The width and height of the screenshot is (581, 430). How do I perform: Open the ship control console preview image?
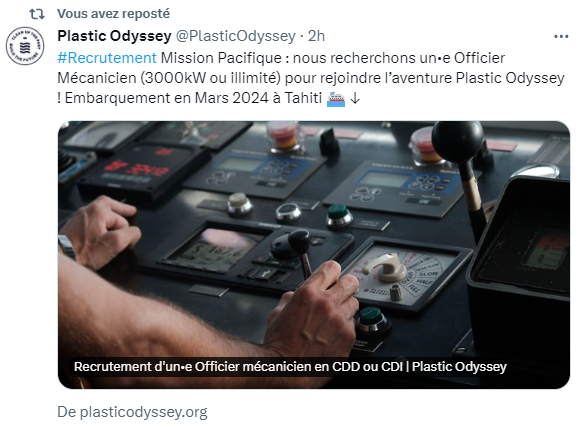click(314, 255)
